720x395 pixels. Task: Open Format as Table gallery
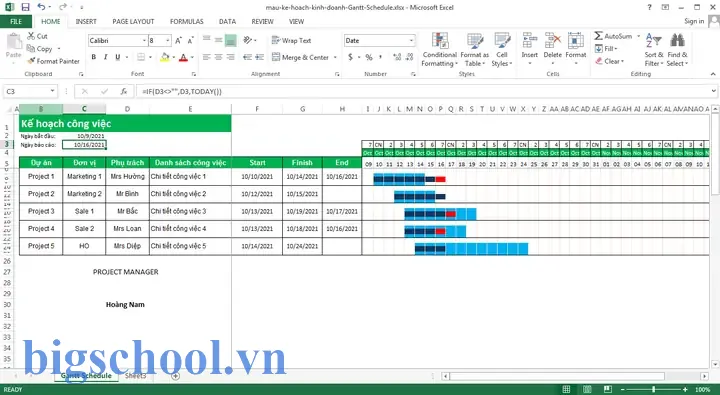[x=474, y=50]
